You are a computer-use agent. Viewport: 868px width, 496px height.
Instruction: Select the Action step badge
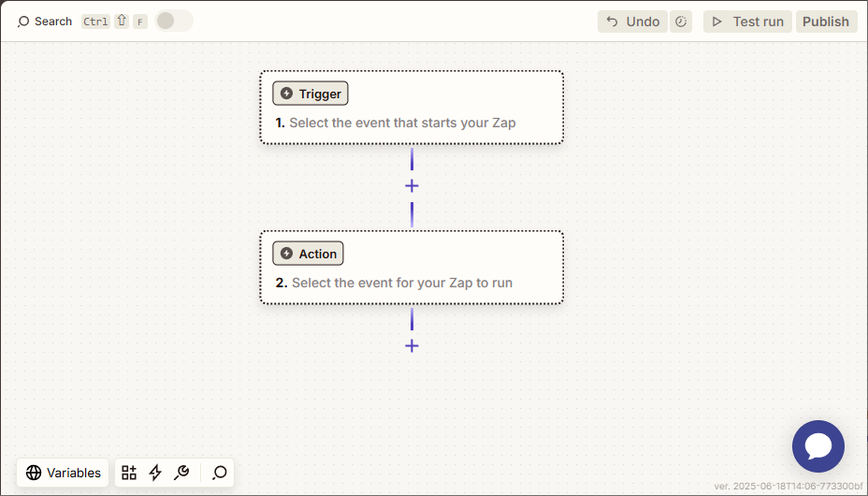[x=308, y=254]
